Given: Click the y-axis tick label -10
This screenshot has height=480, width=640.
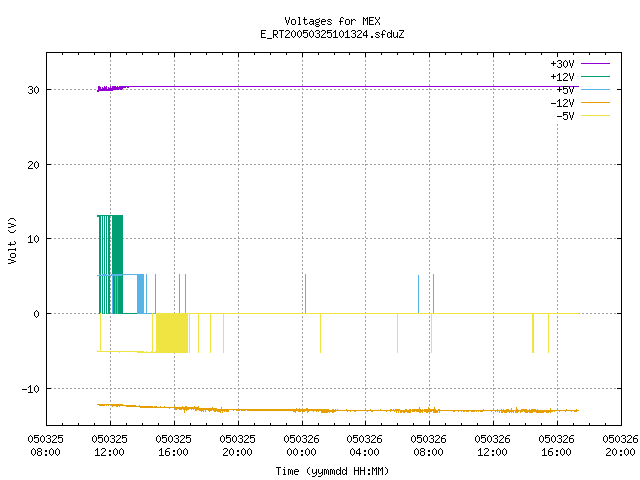Looking at the screenshot, I should [x=31, y=389].
